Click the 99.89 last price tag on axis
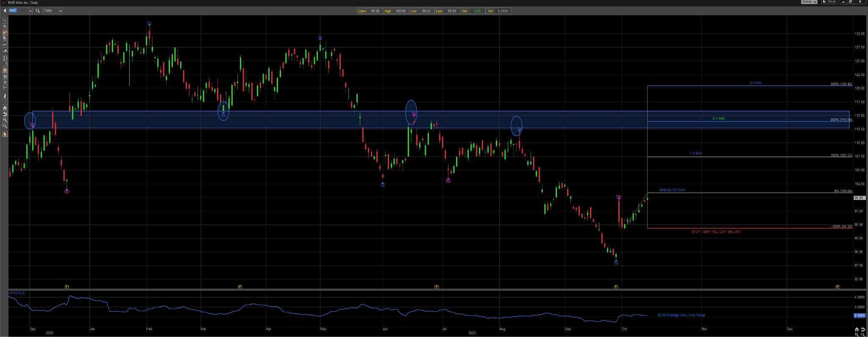868x337 pixels. pyautogui.click(x=859, y=198)
